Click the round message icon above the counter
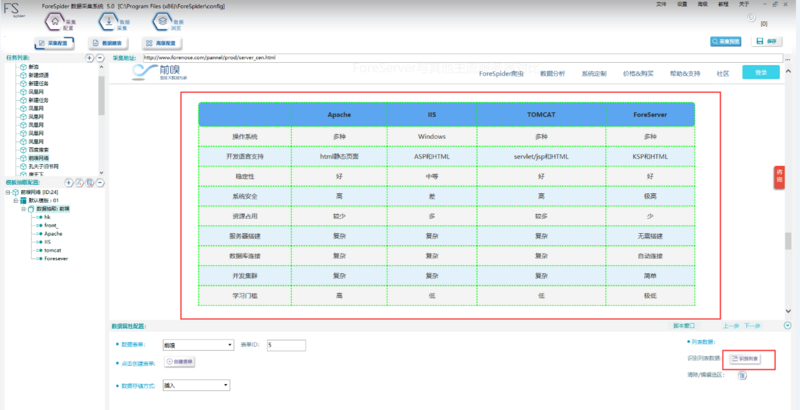The width and height of the screenshot is (800, 410). (751, 18)
